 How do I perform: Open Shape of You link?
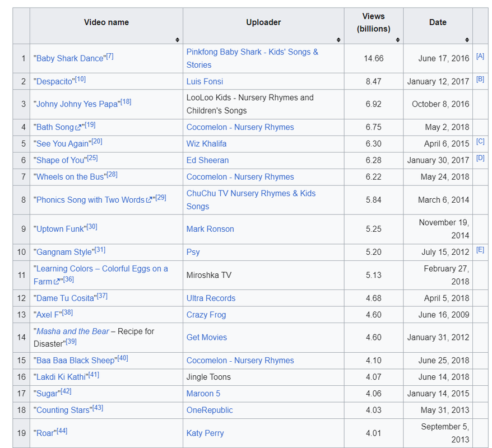point(61,161)
